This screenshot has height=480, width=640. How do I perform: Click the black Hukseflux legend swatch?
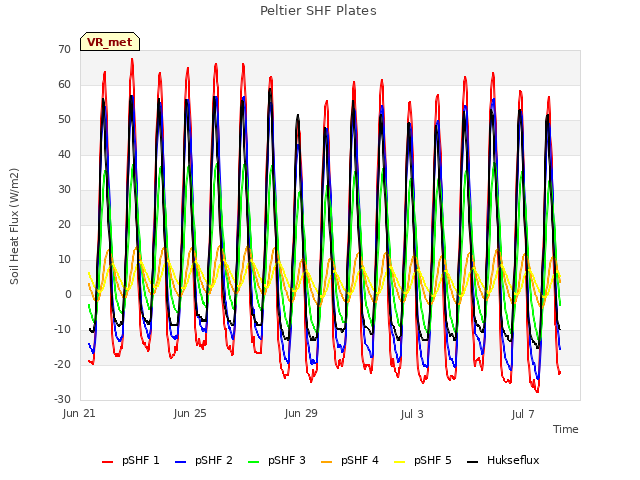point(472,462)
